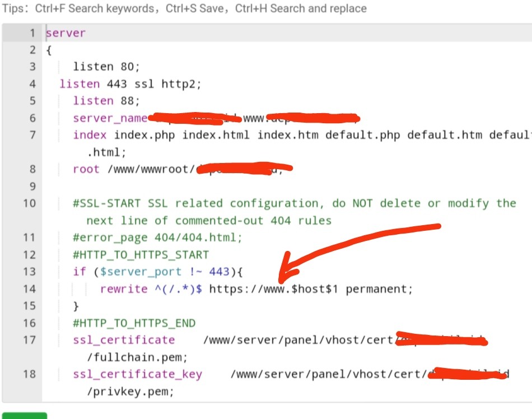532x419 pixels.
Task: Click 'next line of commented-out 404 rules'
Action: click(x=209, y=221)
